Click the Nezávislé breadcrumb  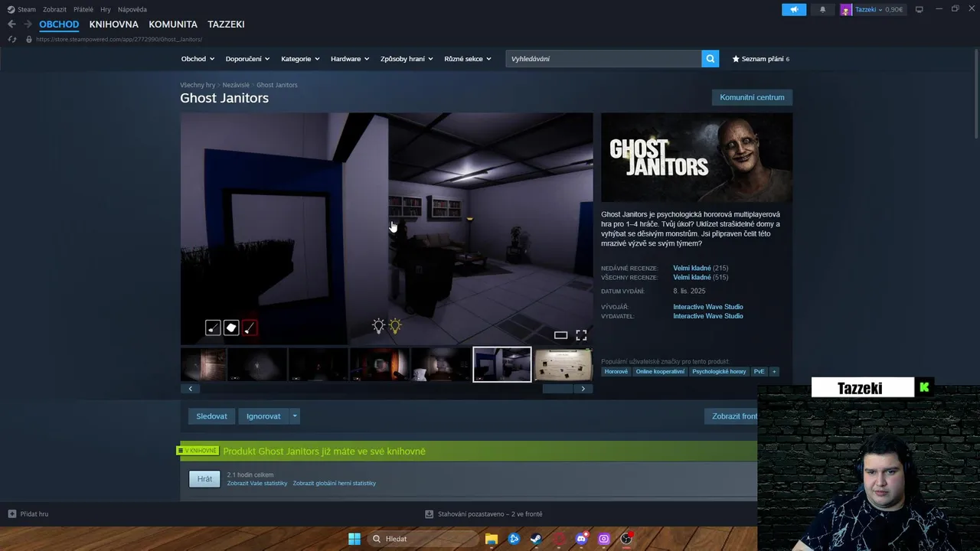point(236,85)
